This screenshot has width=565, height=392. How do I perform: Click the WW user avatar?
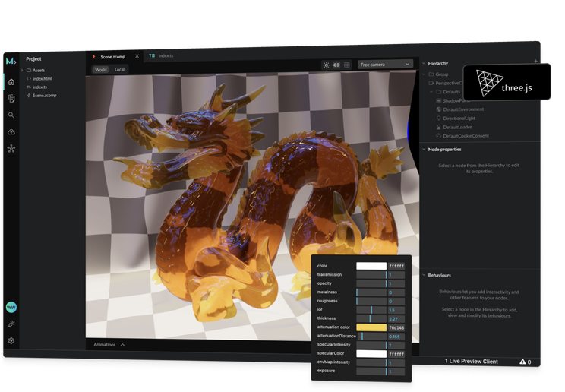(x=11, y=307)
